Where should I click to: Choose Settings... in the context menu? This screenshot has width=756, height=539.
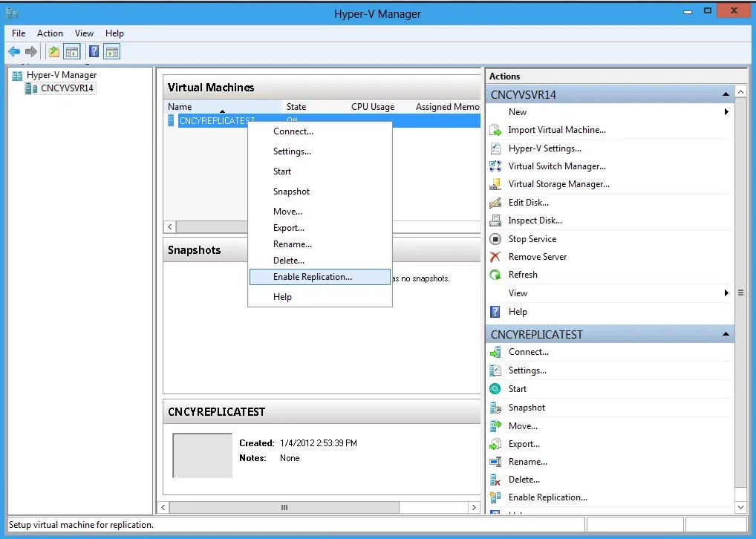tap(320, 151)
